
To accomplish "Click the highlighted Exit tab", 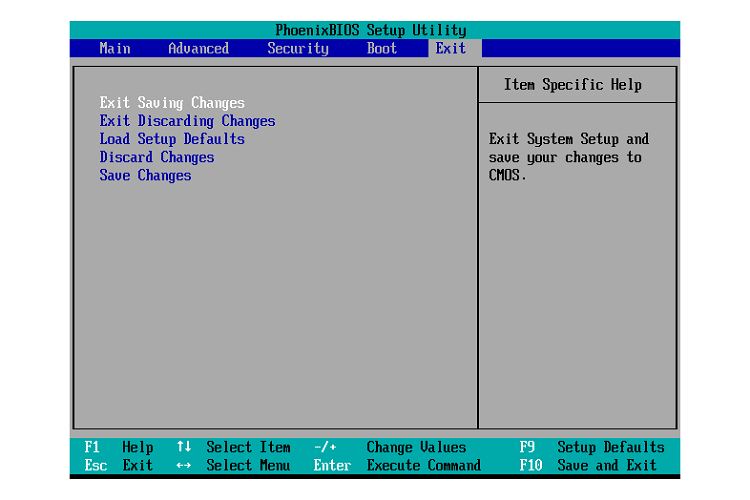I will [x=451, y=48].
